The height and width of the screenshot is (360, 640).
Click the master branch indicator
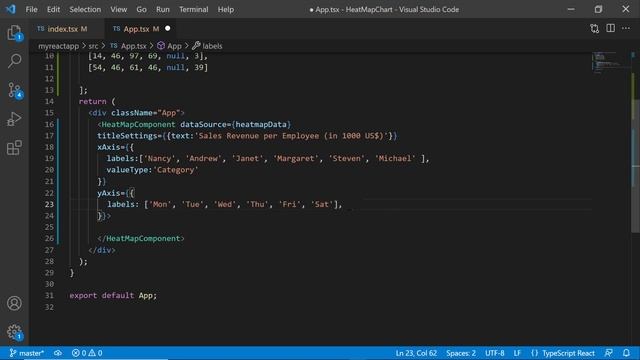click(27, 353)
